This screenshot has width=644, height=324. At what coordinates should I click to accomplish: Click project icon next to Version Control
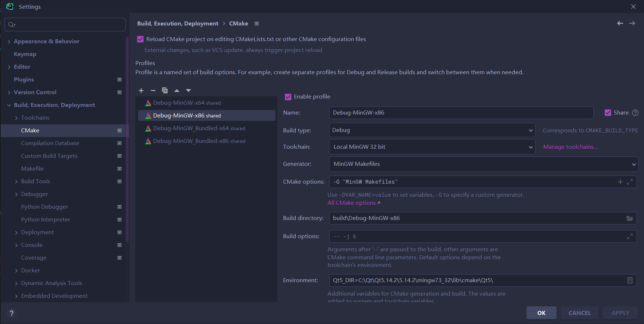tap(119, 92)
